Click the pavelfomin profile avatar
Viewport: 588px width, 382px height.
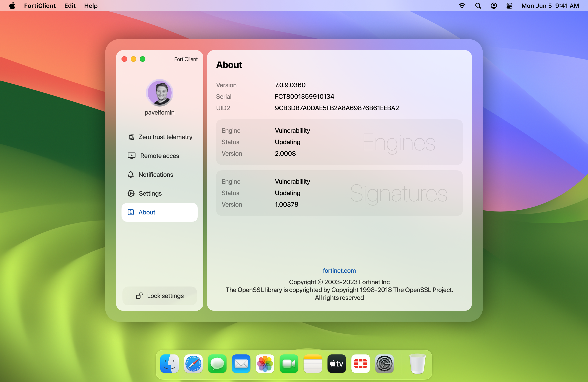coord(159,93)
